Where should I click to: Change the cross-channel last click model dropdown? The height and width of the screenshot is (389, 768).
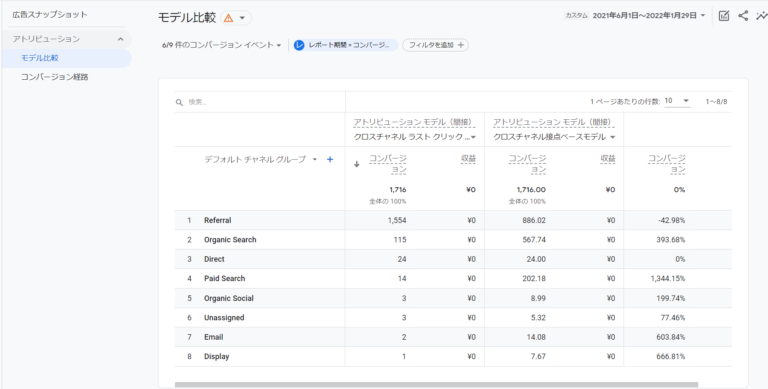[x=415, y=137]
